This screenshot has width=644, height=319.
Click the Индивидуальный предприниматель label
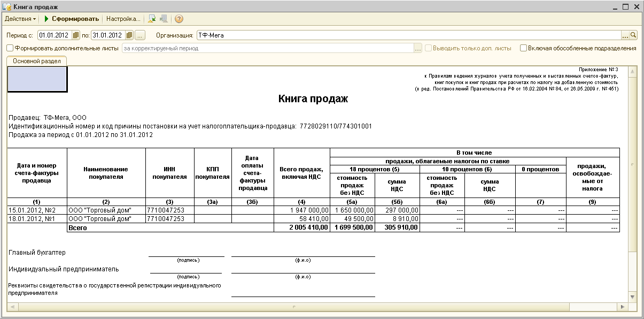click(x=64, y=269)
